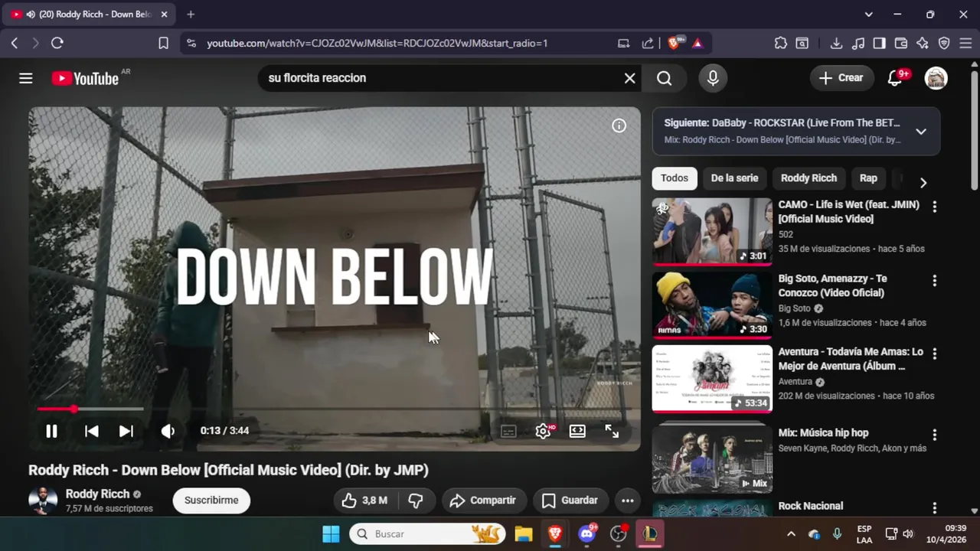Viewport: 980px width, 551px height.
Task: Open browser downloads
Action: [x=836, y=44]
